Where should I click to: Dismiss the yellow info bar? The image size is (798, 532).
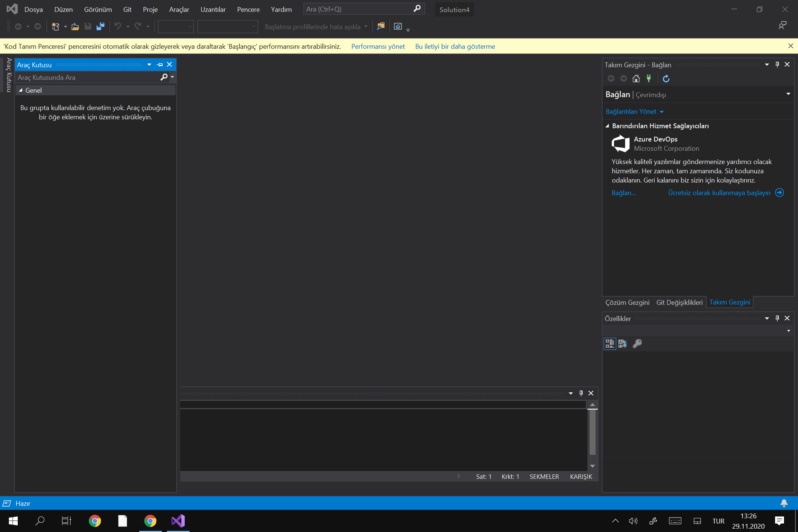coord(791,46)
